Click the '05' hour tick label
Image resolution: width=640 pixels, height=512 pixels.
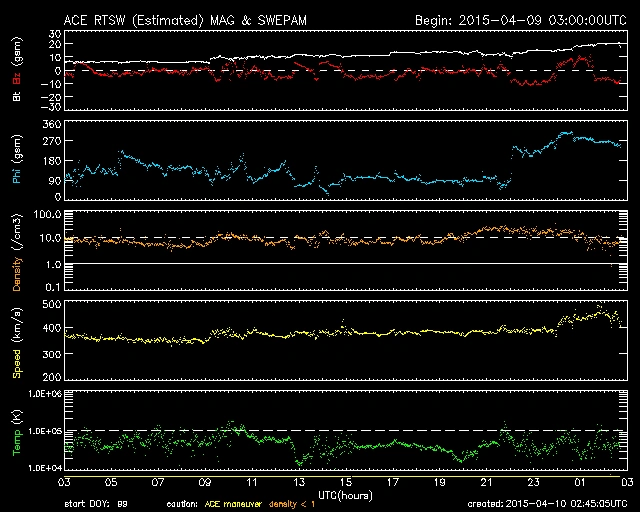coord(111,483)
